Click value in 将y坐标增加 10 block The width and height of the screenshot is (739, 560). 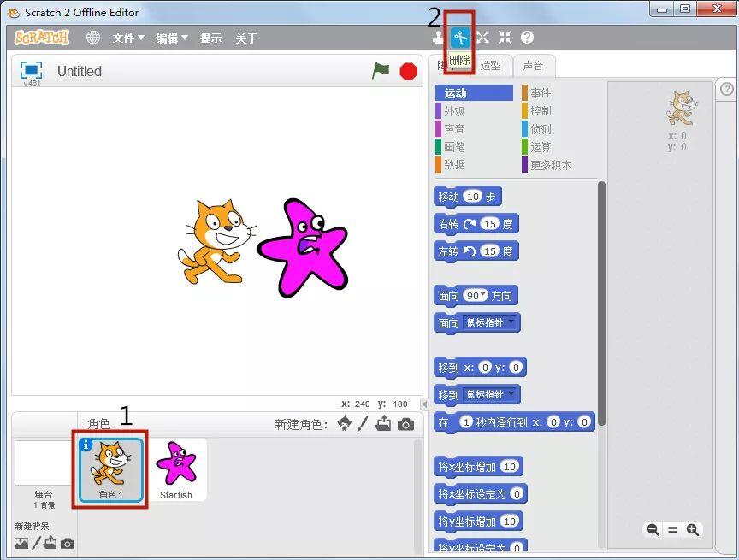[510, 521]
